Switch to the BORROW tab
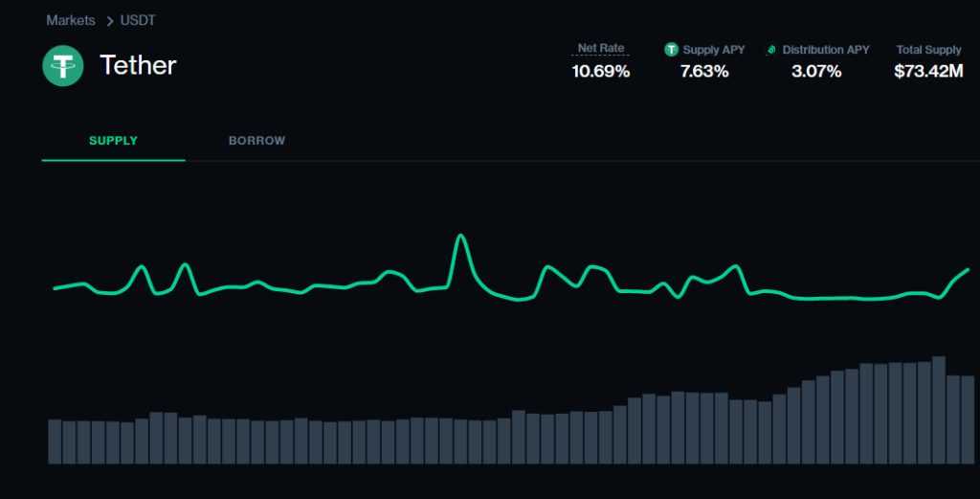 (x=256, y=141)
